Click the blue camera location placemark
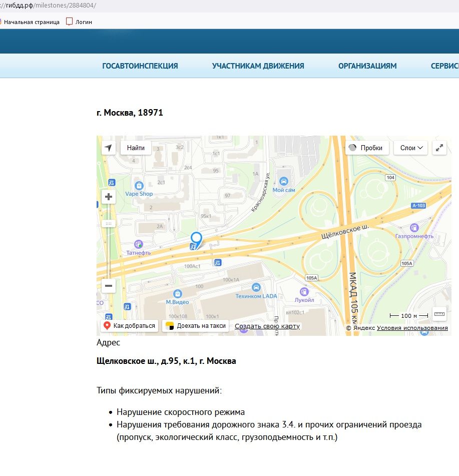 pyautogui.click(x=197, y=239)
